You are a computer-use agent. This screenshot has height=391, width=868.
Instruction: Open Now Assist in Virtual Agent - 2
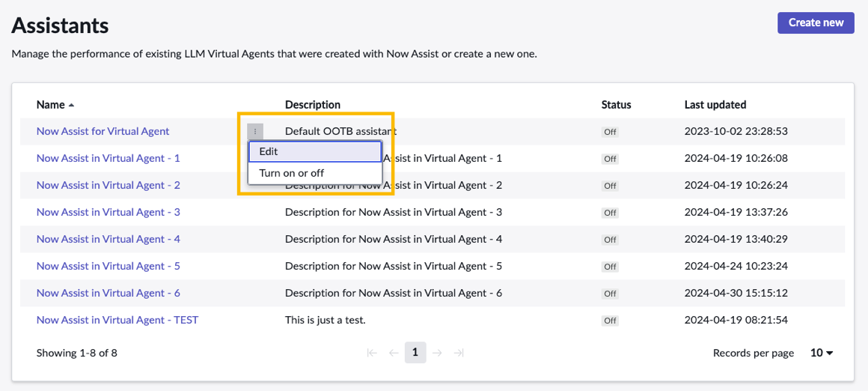108,185
